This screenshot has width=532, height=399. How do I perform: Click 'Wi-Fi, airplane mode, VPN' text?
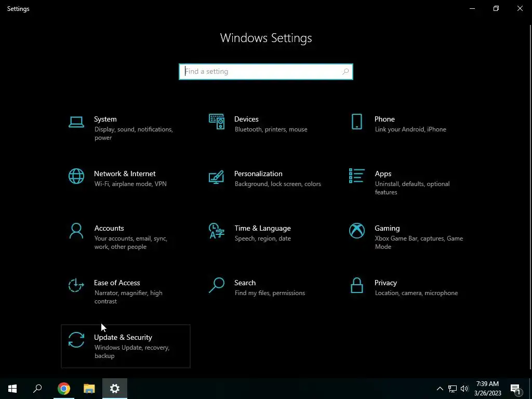click(130, 184)
